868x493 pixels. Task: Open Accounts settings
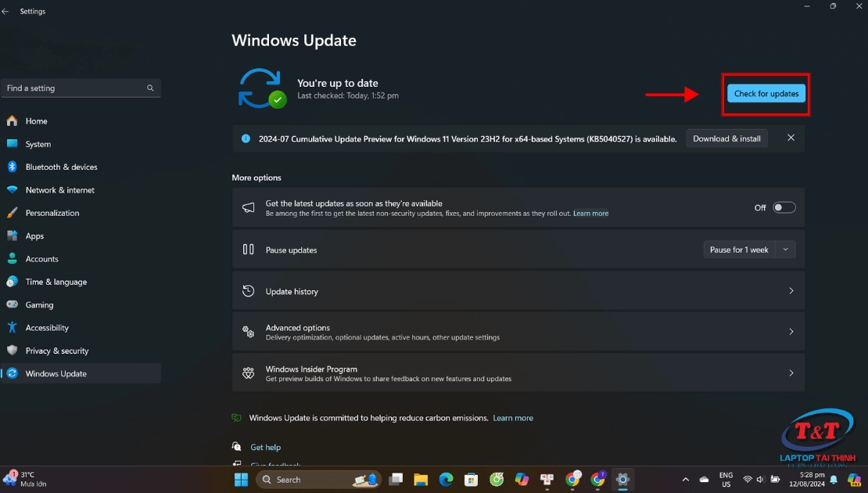pyautogui.click(x=81, y=259)
